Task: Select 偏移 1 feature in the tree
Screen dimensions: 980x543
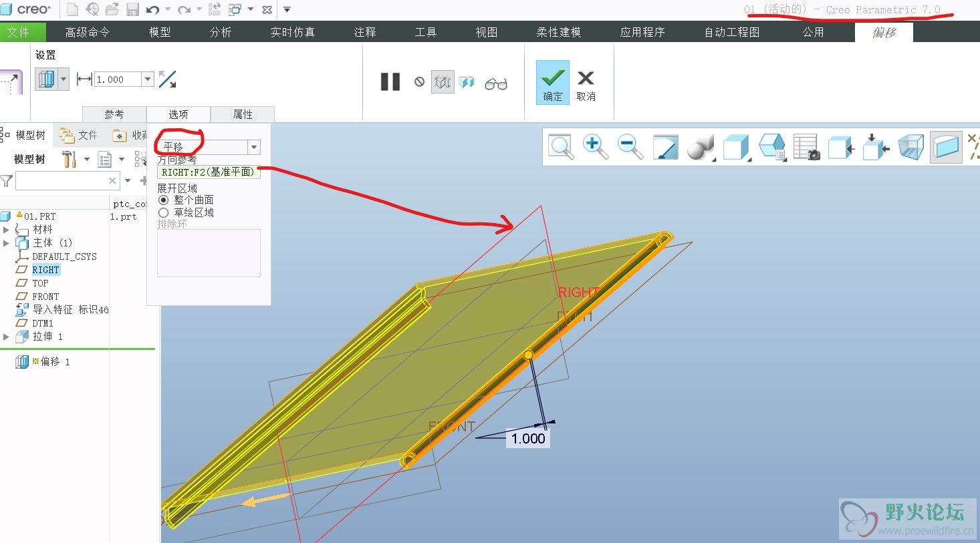Action: coord(55,361)
